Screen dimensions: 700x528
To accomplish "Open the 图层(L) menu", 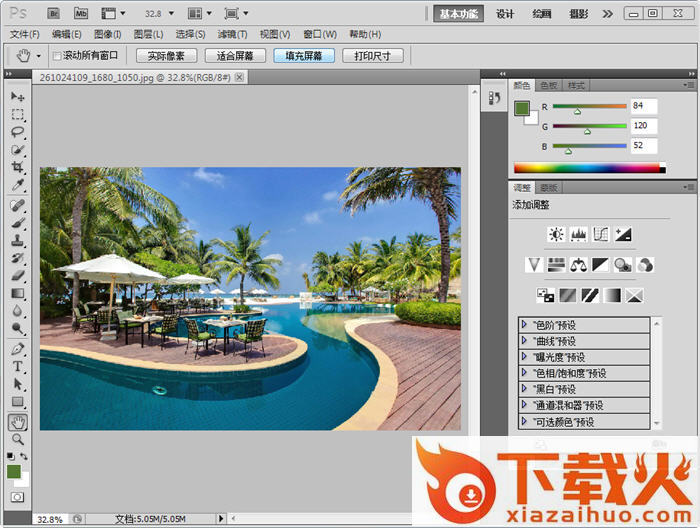I will pos(148,34).
